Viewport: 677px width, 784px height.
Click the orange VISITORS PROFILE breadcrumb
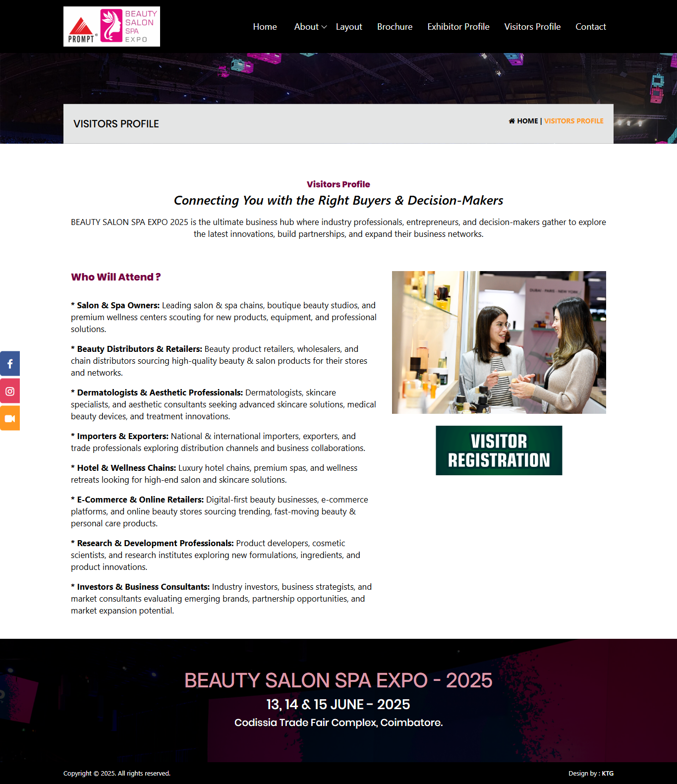click(573, 121)
